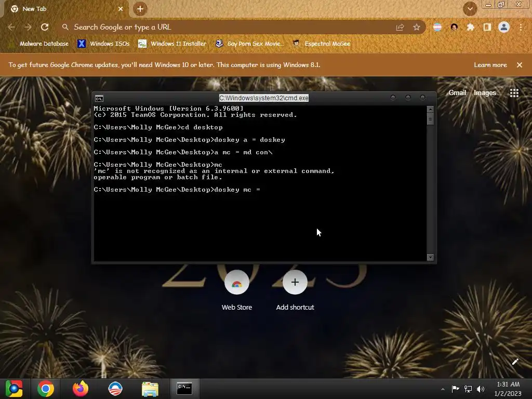Click the share page icon in address bar

[400, 28]
